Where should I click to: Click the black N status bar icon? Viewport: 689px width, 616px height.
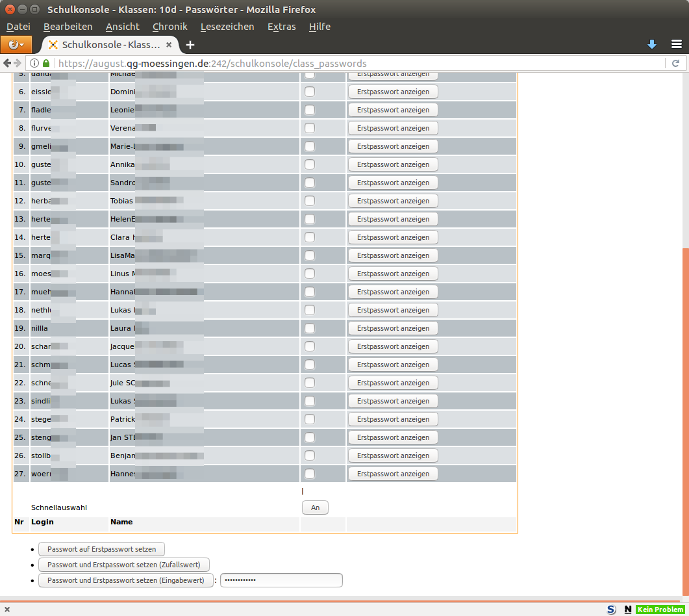click(x=627, y=610)
